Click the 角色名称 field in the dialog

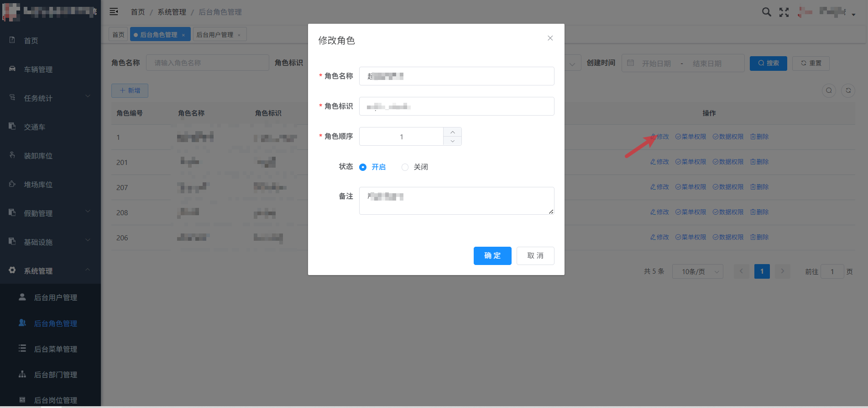[x=457, y=76]
